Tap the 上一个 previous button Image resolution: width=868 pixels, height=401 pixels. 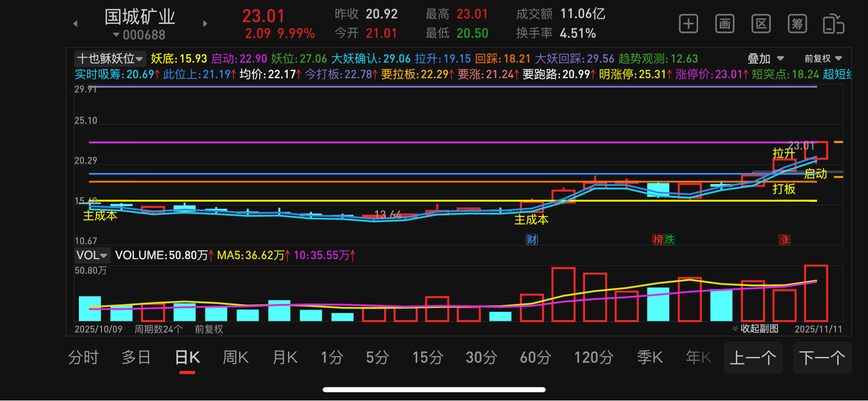click(x=753, y=358)
